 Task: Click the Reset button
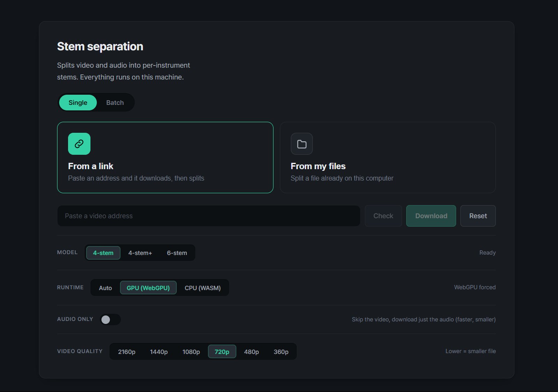pos(478,216)
